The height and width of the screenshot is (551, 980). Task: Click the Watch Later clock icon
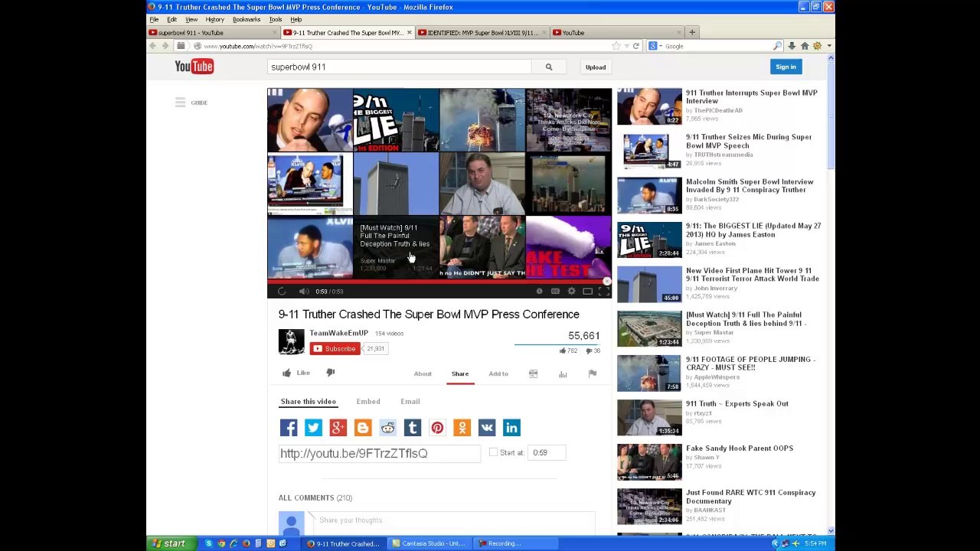click(539, 292)
